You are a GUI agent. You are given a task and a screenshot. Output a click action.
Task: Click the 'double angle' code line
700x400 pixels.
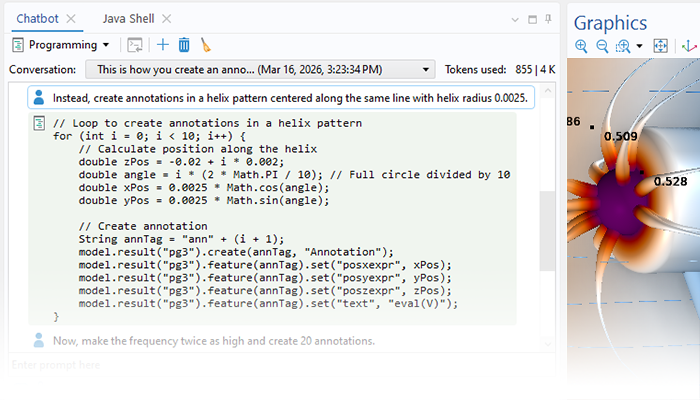point(294,175)
